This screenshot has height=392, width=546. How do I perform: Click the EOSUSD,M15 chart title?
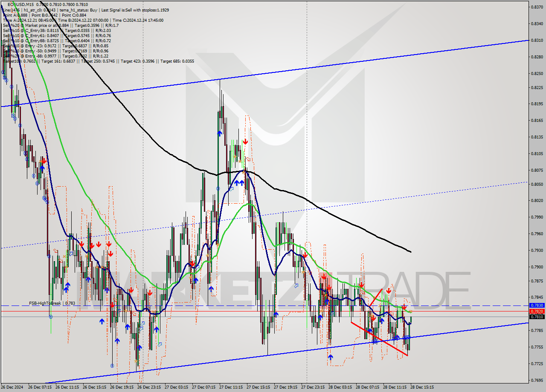(x=21, y=4)
